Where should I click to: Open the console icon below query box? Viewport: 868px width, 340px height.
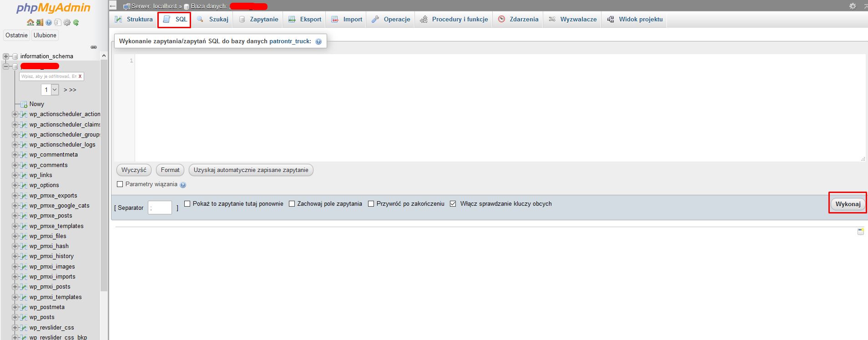click(861, 231)
